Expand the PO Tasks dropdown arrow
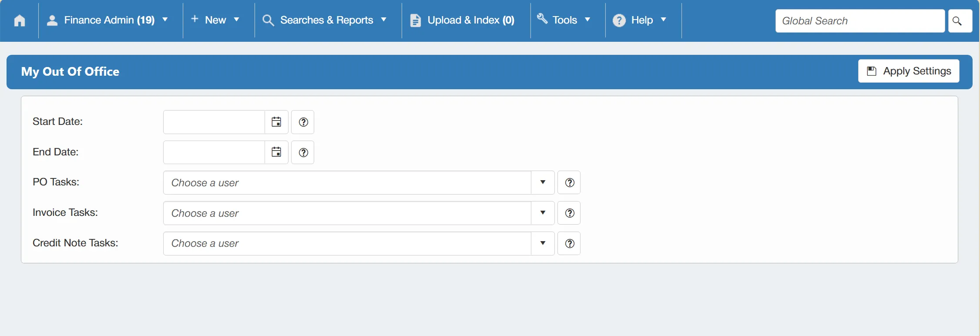The width and height of the screenshot is (980, 336). click(x=543, y=182)
